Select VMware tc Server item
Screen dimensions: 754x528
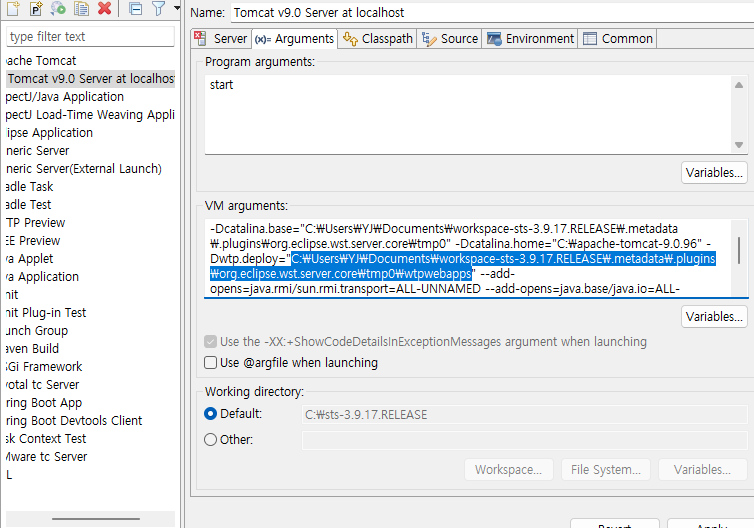pyautogui.click(x=47, y=457)
